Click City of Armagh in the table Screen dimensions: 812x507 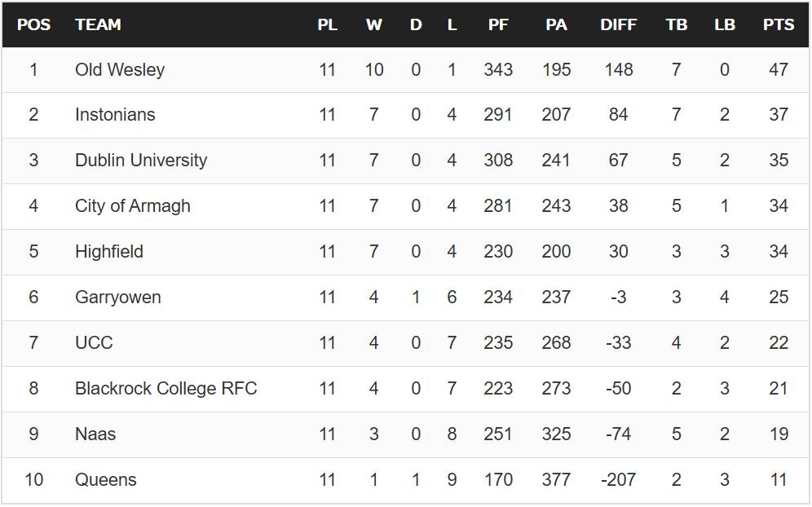(x=133, y=206)
